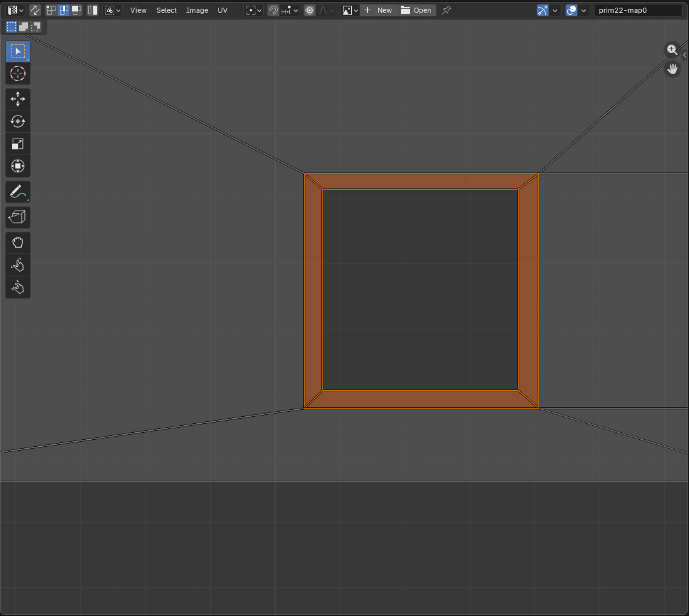Click the pan view hand gizmo

[x=672, y=68]
